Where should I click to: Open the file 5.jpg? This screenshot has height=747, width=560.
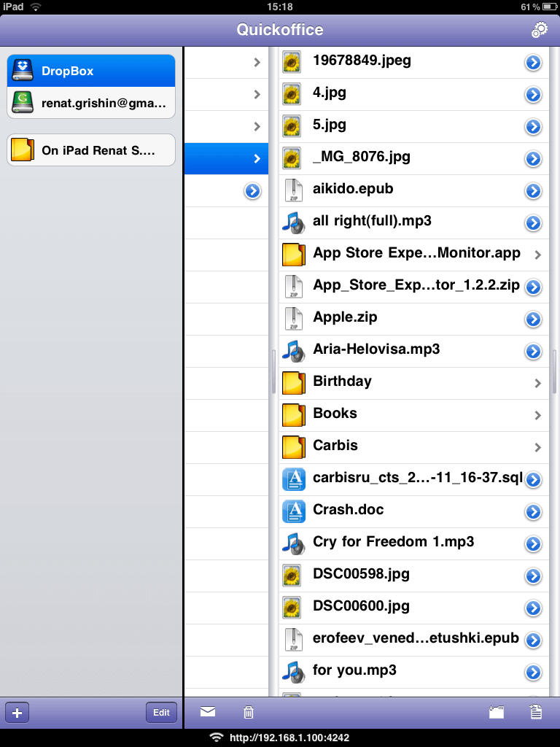(x=414, y=126)
